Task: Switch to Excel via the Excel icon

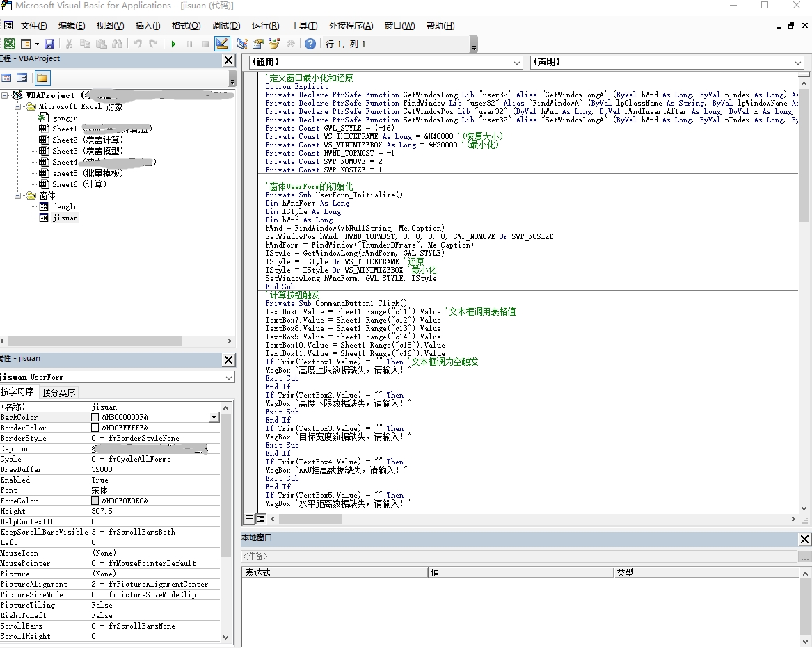Action: click(10, 44)
